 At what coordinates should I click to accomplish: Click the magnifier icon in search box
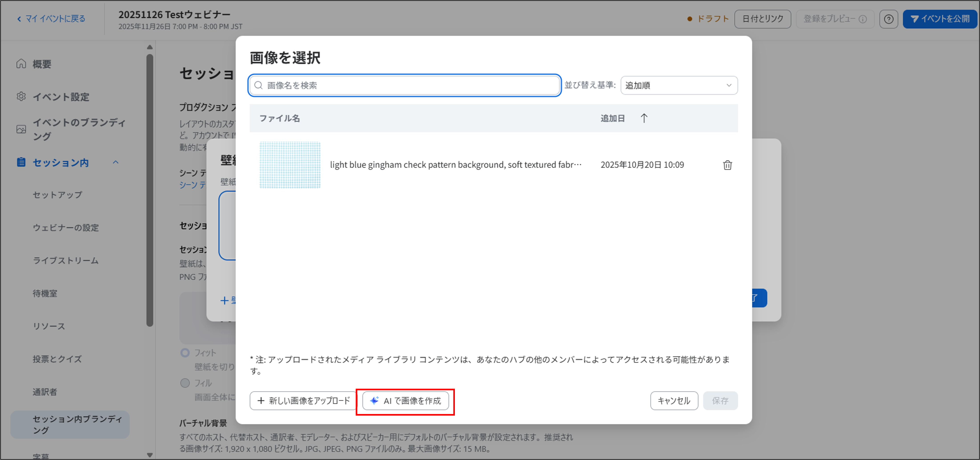point(258,85)
